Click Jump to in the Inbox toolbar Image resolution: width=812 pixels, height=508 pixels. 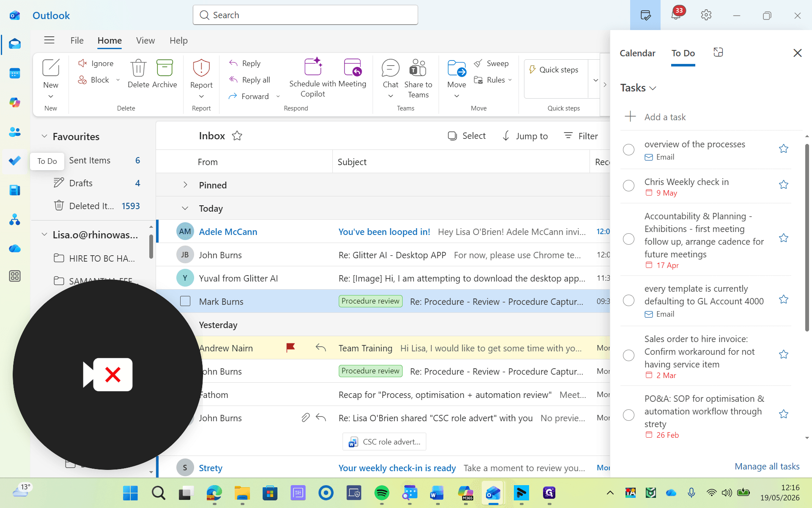point(525,136)
